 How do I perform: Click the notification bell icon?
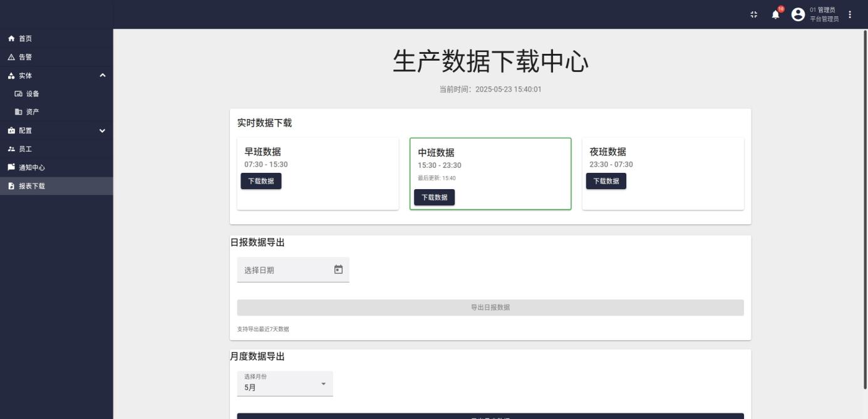coord(776,15)
